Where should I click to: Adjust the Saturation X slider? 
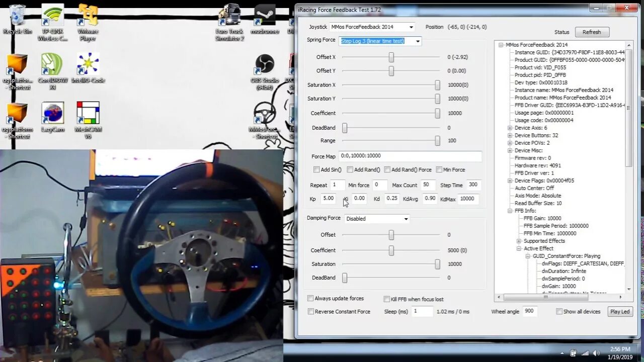coord(391,85)
